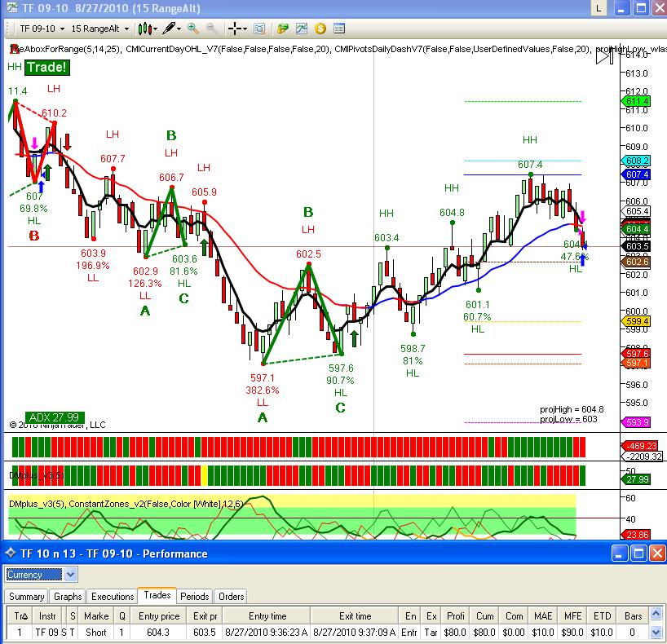This screenshot has width=667, height=644.
Task: Select the crosshair cursor tool
Action: point(234,29)
